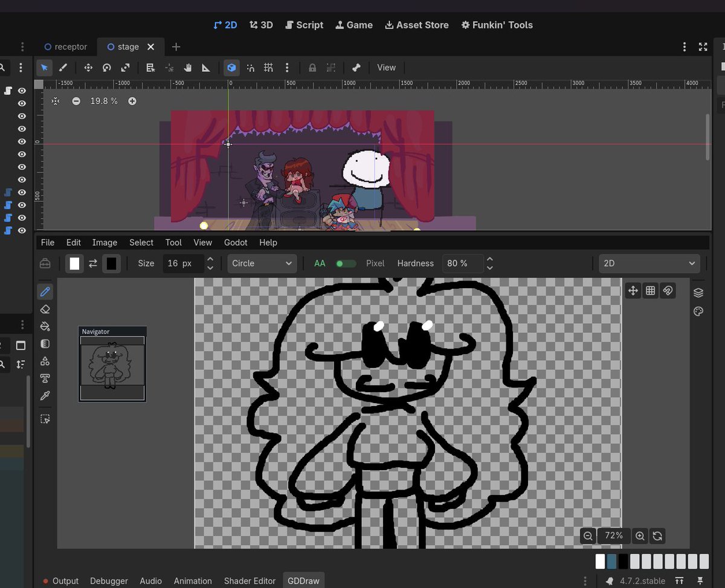Select the Eraser tool in GDDraw
This screenshot has height=588, width=725.
[45, 309]
